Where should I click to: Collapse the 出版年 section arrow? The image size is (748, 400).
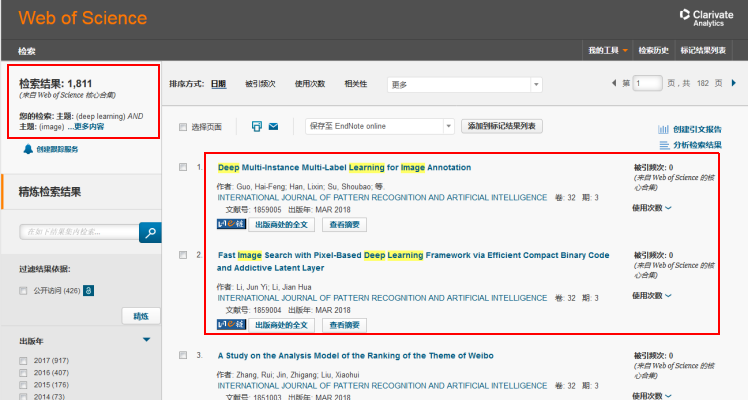(146, 340)
